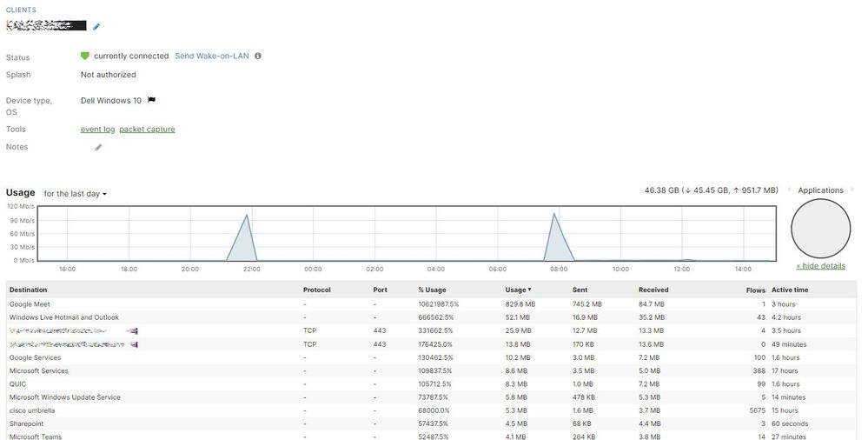Click the left arrow beside Applications

tap(789, 190)
